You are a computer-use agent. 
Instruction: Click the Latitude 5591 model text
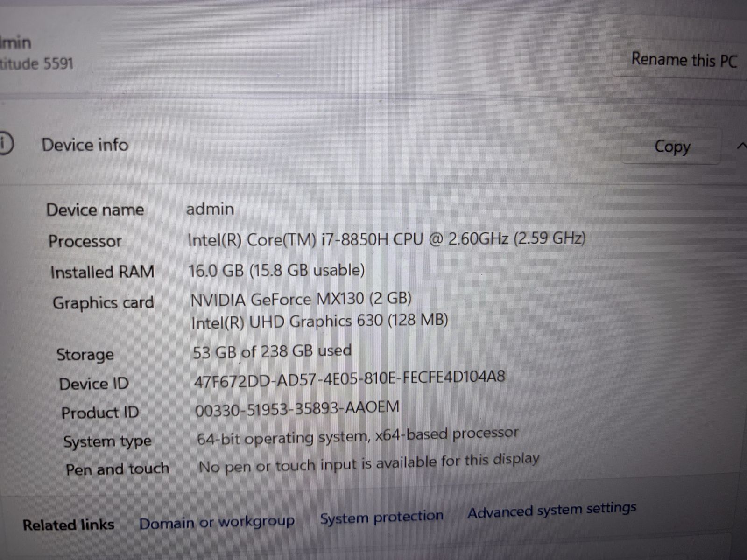[x=36, y=63]
